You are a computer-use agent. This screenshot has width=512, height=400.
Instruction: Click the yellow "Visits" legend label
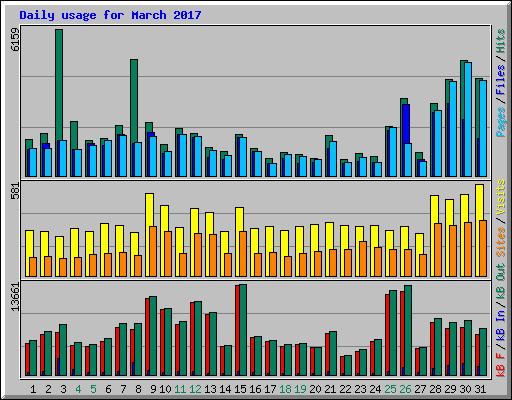pos(500,197)
